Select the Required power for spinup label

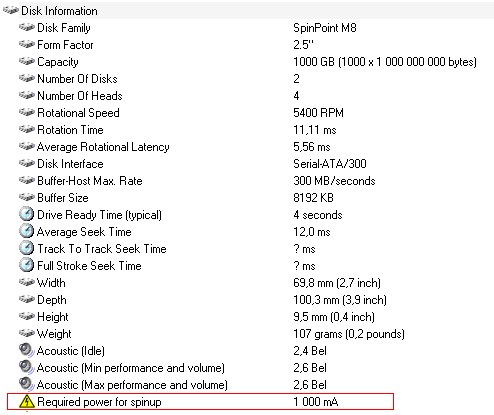[99, 402]
